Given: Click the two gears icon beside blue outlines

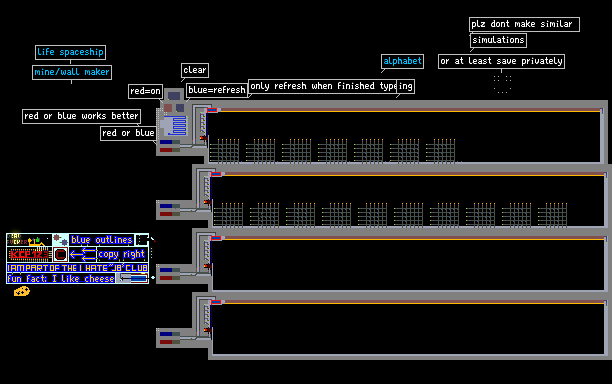Looking at the screenshot, I should coord(60,239).
